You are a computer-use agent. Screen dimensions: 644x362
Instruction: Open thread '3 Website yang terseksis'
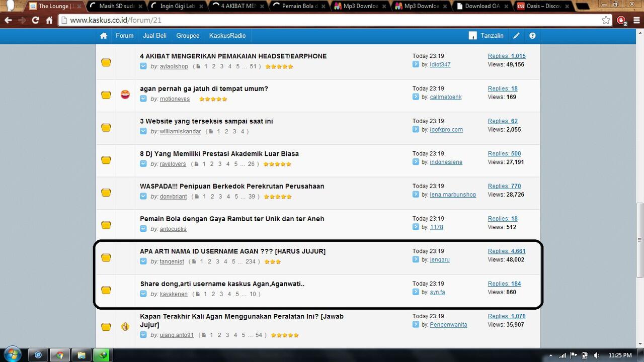pos(206,121)
